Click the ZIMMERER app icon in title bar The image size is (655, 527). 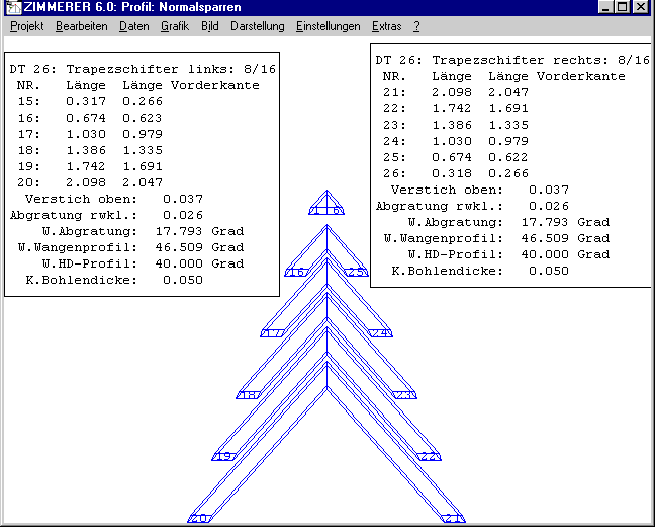point(9,7)
